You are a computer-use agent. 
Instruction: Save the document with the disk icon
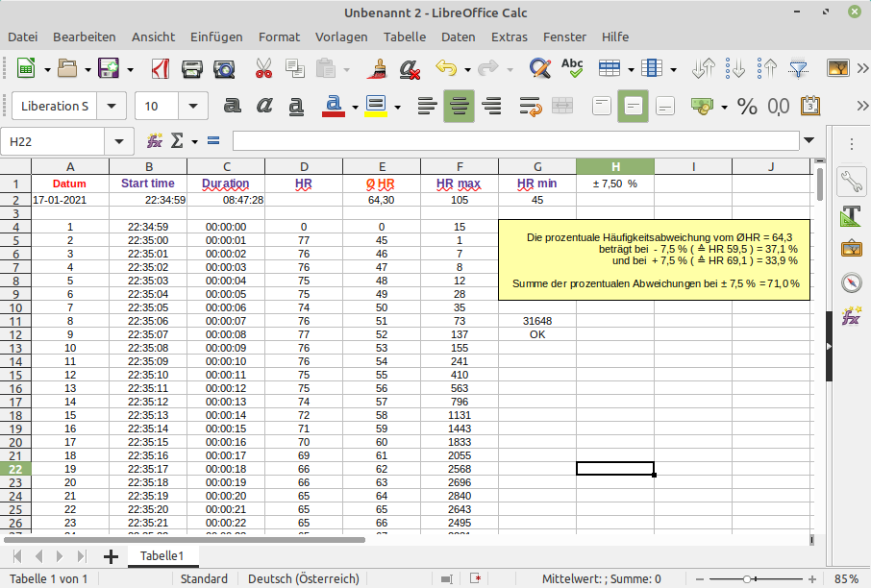pos(109,69)
